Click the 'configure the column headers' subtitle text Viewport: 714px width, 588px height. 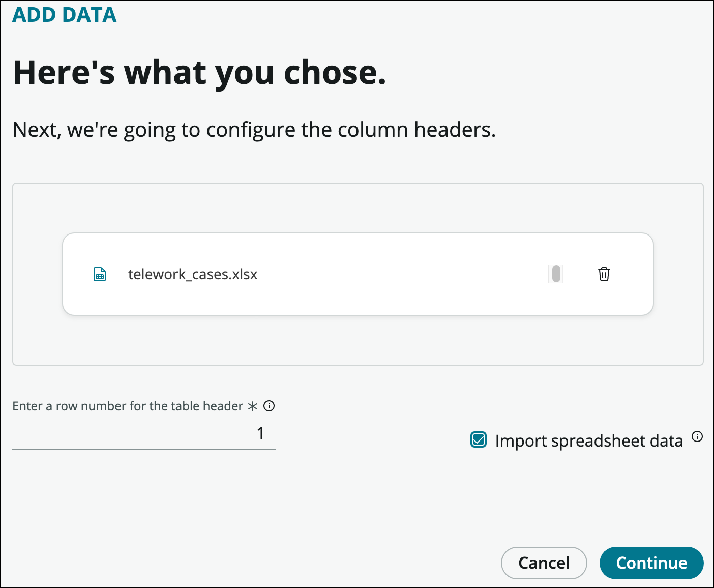[x=254, y=130]
